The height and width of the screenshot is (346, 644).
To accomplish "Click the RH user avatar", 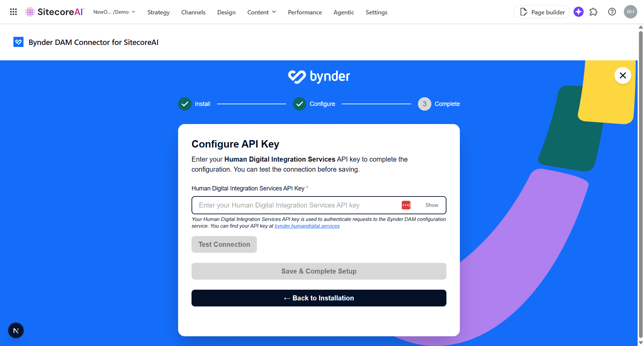I will [x=630, y=12].
